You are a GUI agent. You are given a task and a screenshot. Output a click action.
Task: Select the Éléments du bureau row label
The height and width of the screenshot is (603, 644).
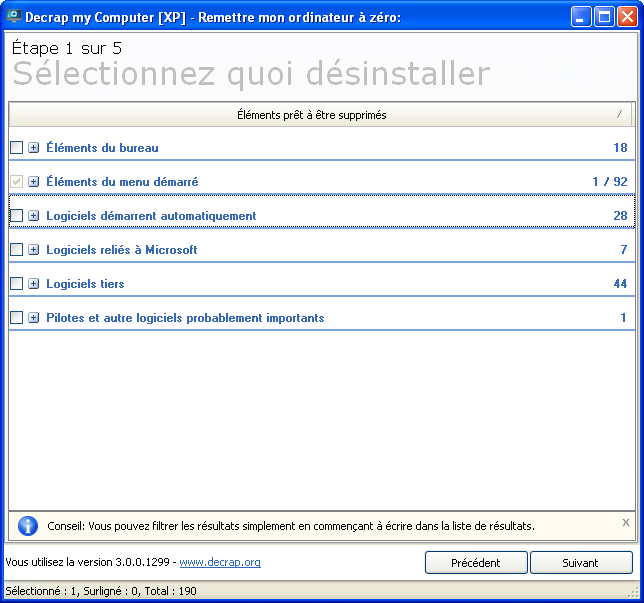pyautogui.click(x=102, y=148)
